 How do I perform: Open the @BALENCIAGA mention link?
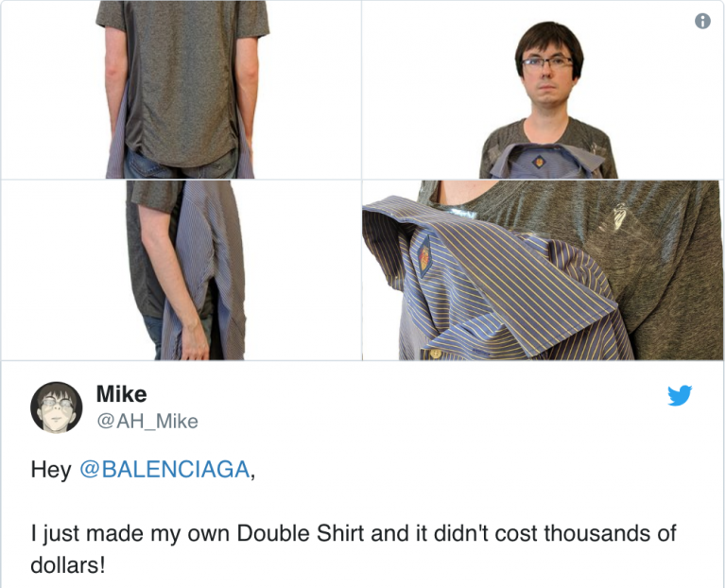pos(164,469)
